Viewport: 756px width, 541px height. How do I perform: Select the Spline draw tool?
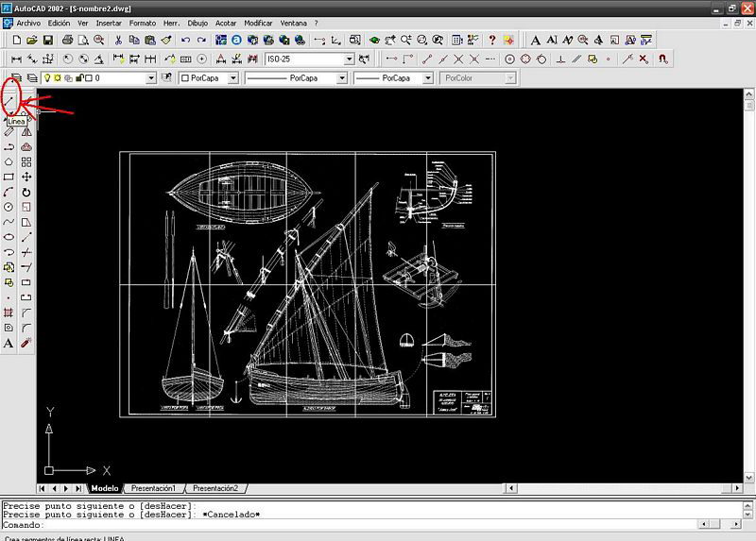[x=9, y=222]
